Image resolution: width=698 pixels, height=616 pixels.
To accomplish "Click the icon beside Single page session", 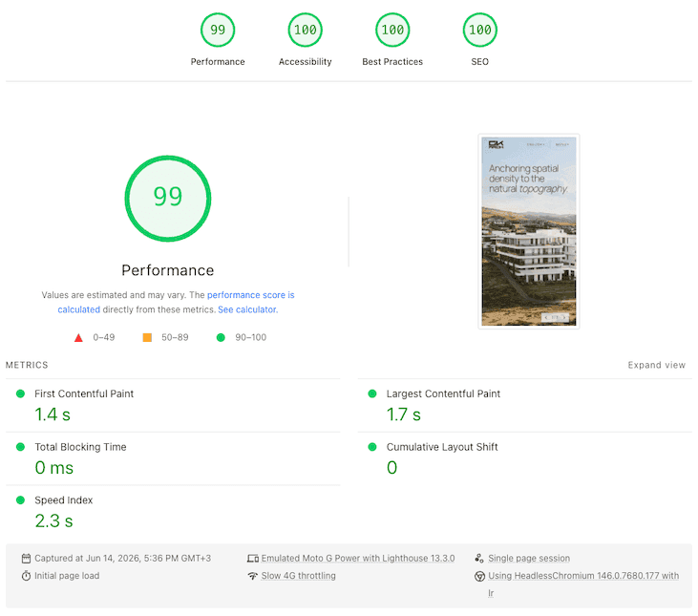I will [x=479, y=558].
